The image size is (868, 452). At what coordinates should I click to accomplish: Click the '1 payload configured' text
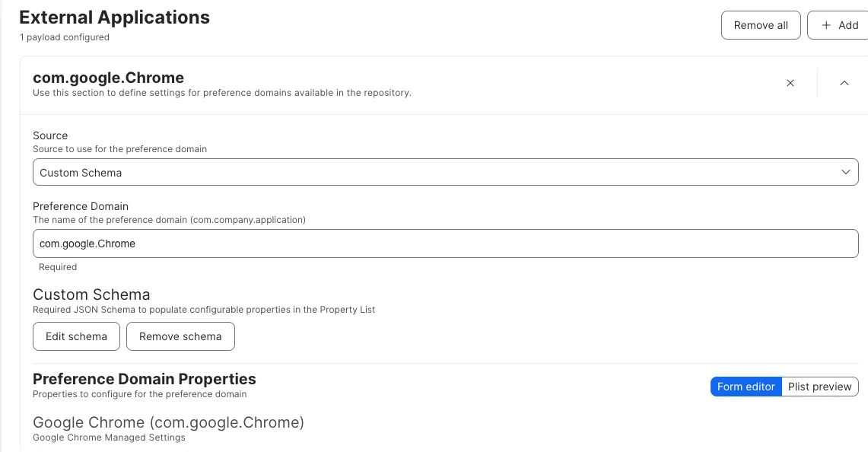click(65, 37)
